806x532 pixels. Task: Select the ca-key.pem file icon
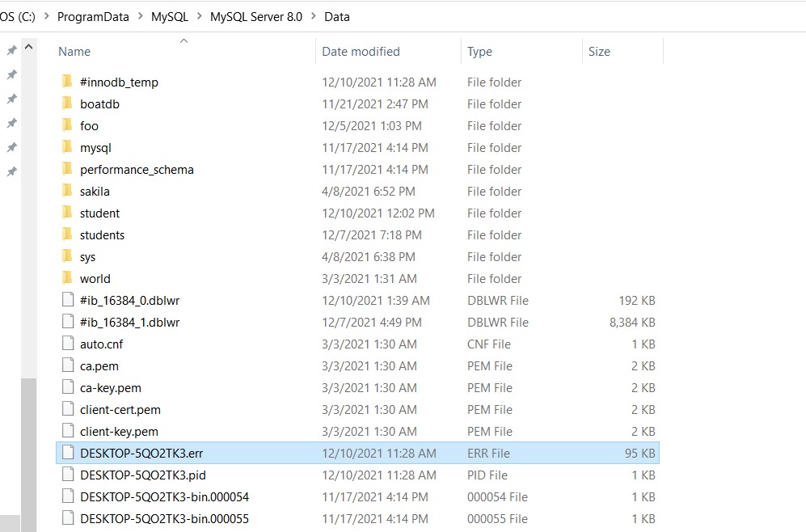click(x=67, y=388)
